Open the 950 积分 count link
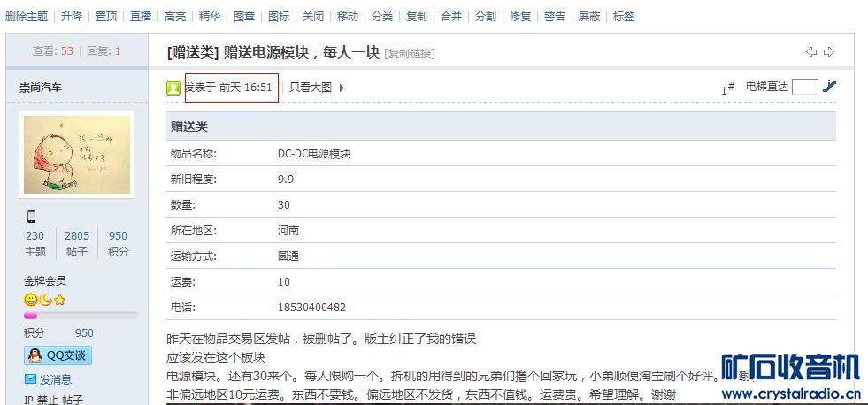 click(118, 243)
